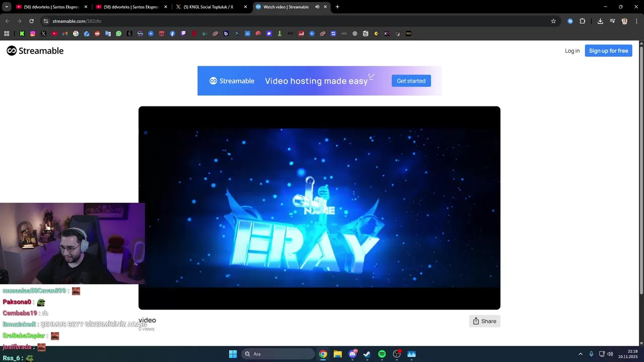This screenshot has height=362, width=644.
Task: Click Log in link
Action: click(x=572, y=51)
